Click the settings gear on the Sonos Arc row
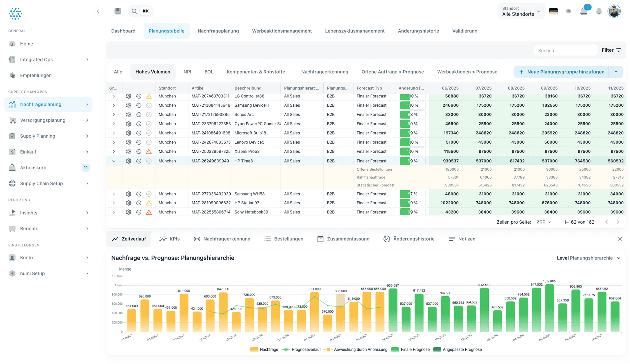630x364 pixels. tap(128, 114)
